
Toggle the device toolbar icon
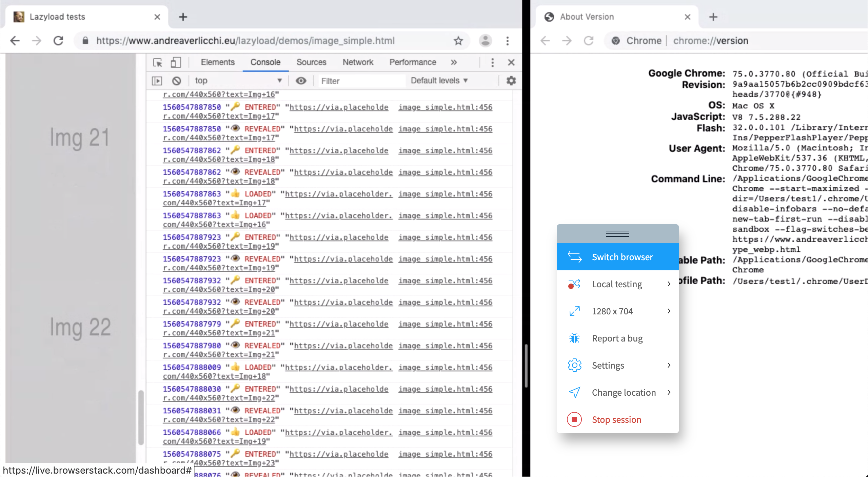(176, 62)
